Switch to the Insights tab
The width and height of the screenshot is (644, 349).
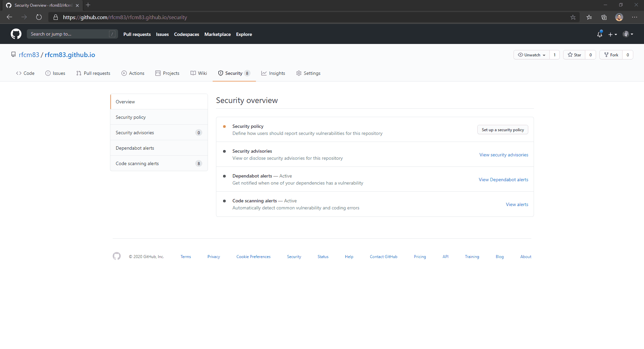click(273, 73)
